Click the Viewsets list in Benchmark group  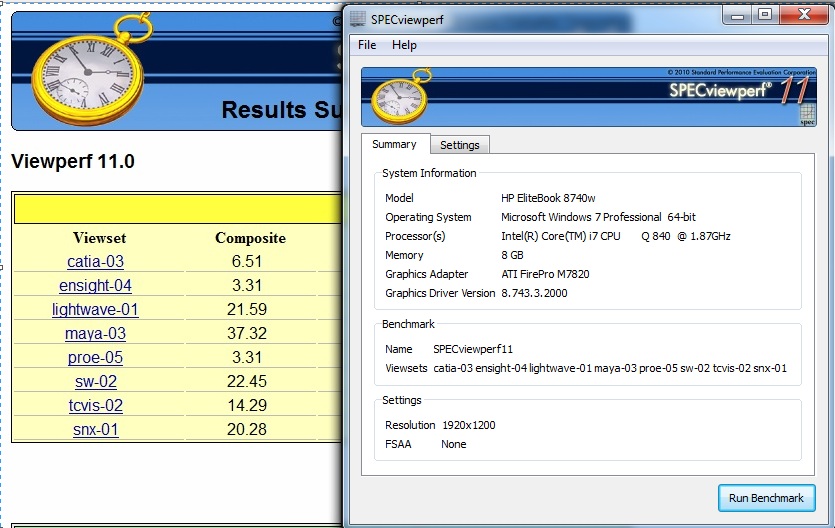[610, 368]
